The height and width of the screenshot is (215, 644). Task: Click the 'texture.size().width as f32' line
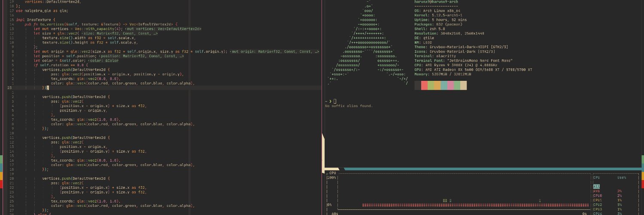pos(90,38)
